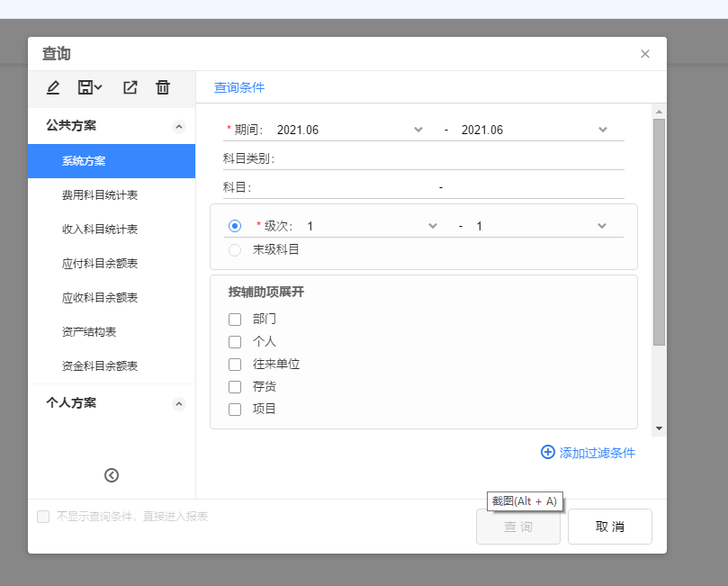
Task: Collapse the 个人方案 section
Action: 179,404
